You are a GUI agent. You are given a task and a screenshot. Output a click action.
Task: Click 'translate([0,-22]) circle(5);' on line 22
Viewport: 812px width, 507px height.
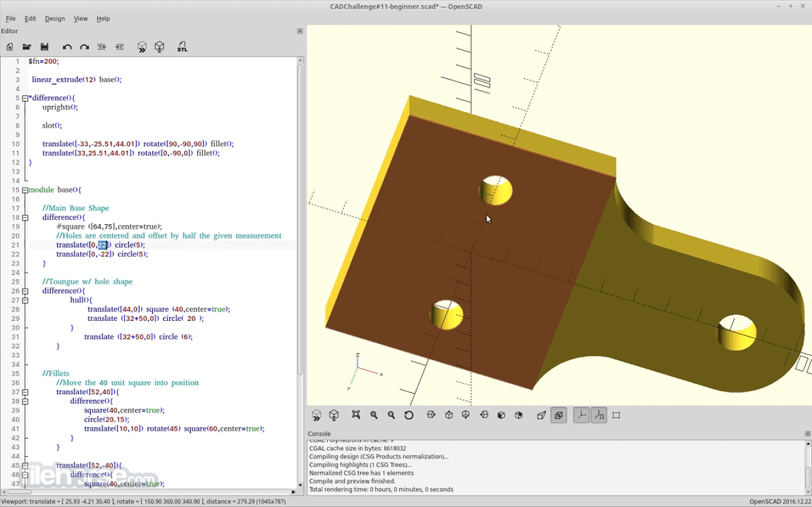point(102,254)
